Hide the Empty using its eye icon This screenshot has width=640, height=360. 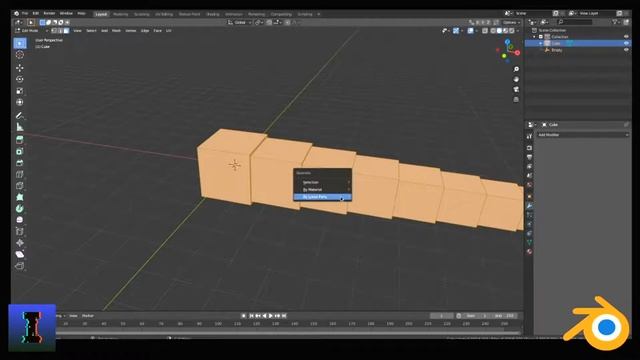coord(626,50)
